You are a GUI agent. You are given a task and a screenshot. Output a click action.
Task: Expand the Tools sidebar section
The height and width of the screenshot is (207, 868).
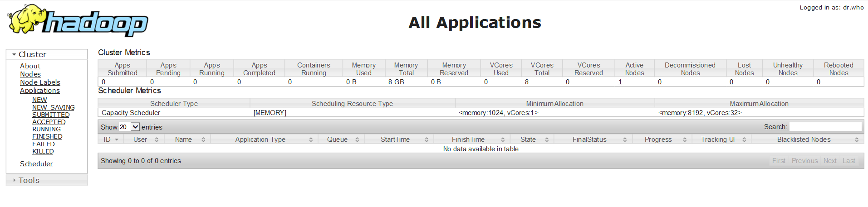[15, 180]
